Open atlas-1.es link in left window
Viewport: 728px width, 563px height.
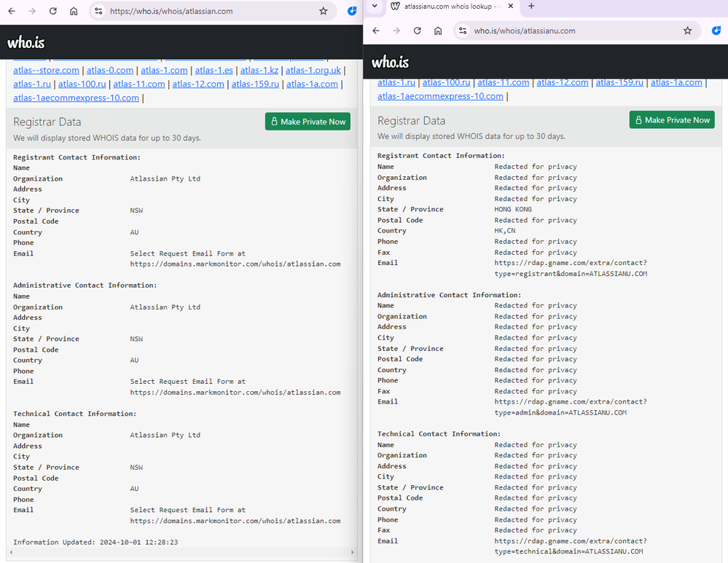coord(214,70)
